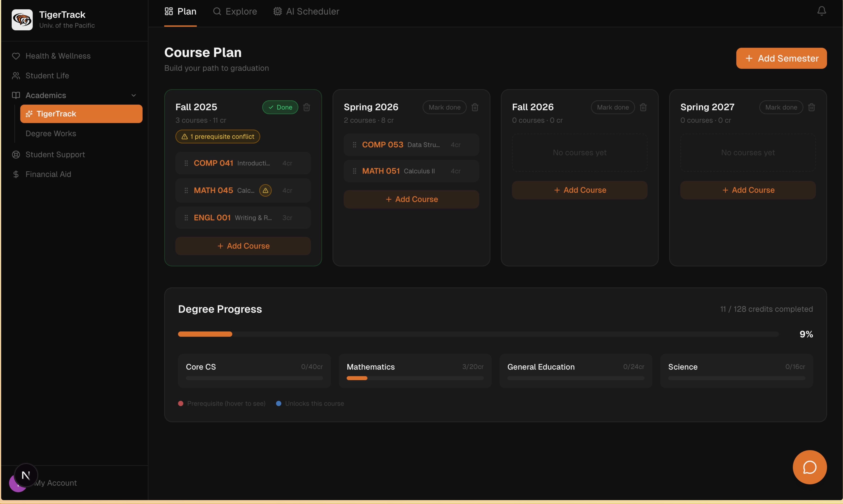843x504 pixels.
Task: Delete the Fall 2025 semester via trash icon
Action: [x=306, y=107]
